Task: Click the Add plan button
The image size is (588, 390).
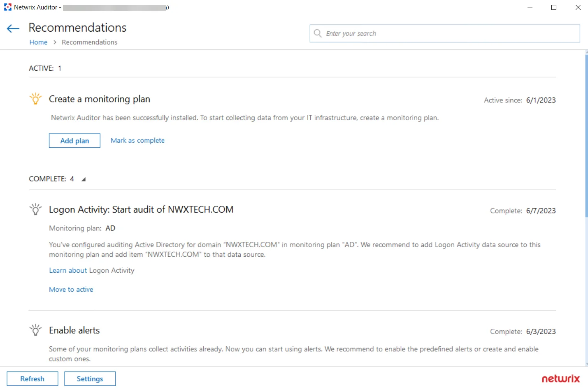Action: [74, 141]
